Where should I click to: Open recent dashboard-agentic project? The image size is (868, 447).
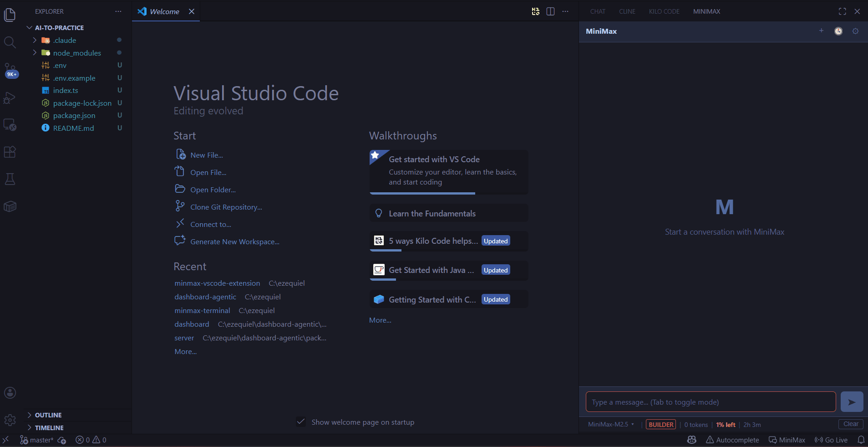coord(205,297)
